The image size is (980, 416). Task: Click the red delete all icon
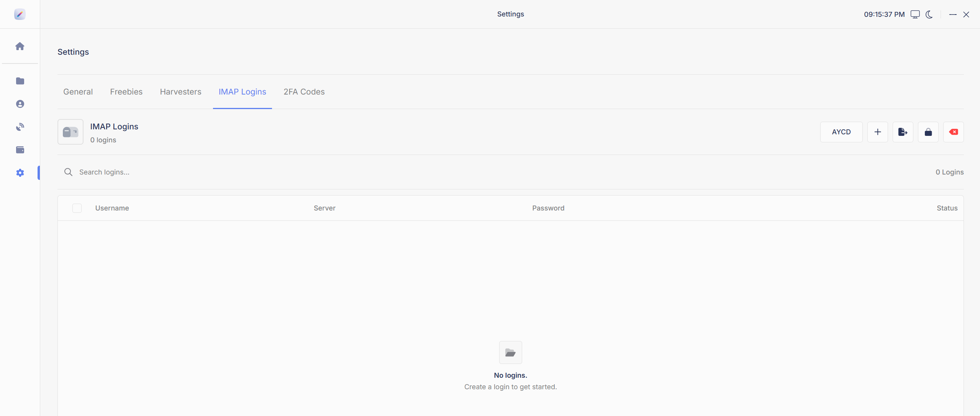point(953,132)
